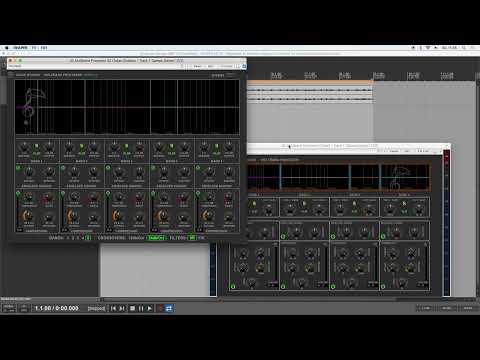Disable Band 5 middle-row power button, front plugin
The width and height of the screenshot is (480, 360).
click(x=198, y=168)
